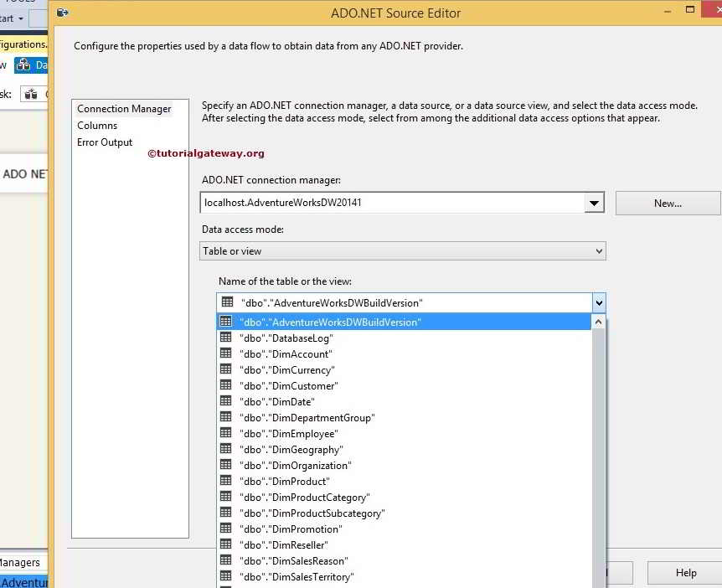
Task: Select the dbo.DimProductCategory table
Action: (404, 498)
